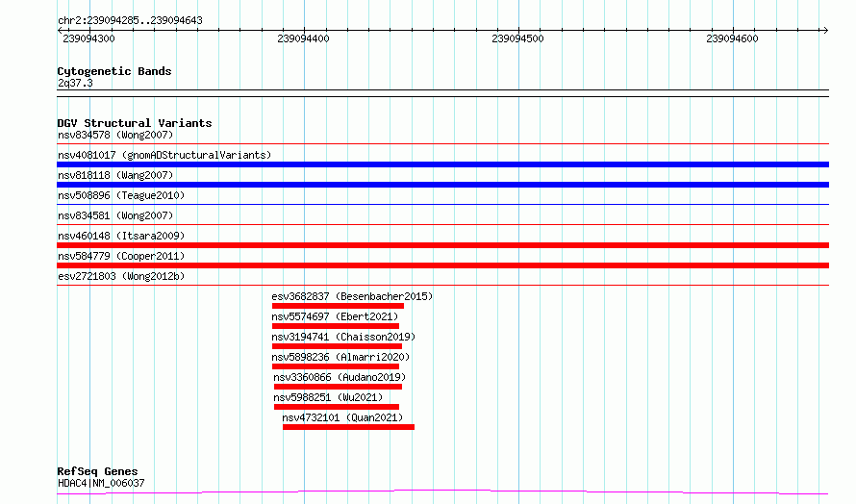Screen dimensions: 856x504
Task: Click the RefSeq Genes track heading
Action: coord(97,471)
